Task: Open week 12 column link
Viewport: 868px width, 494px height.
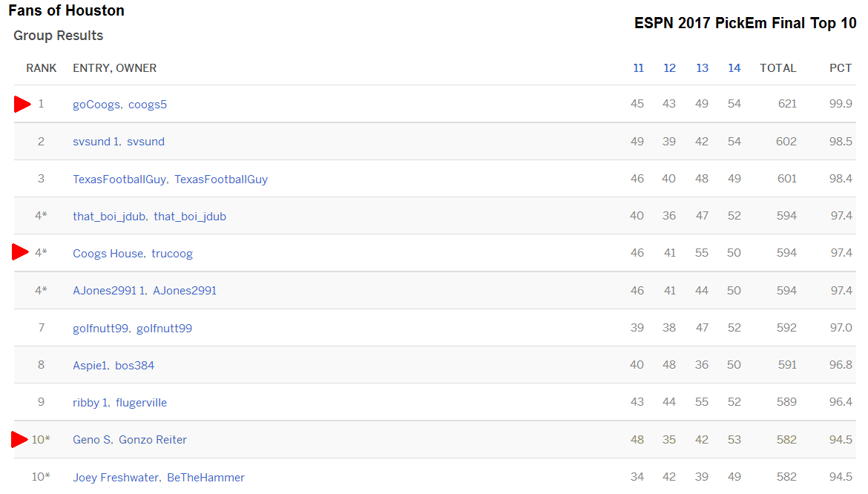Action: [669, 68]
